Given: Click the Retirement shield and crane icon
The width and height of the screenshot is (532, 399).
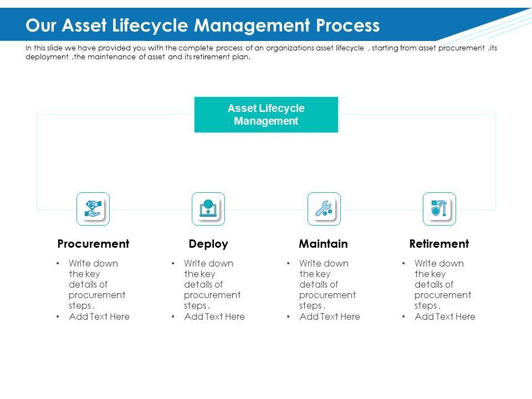Looking at the screenshot, I should click(439, 209).
